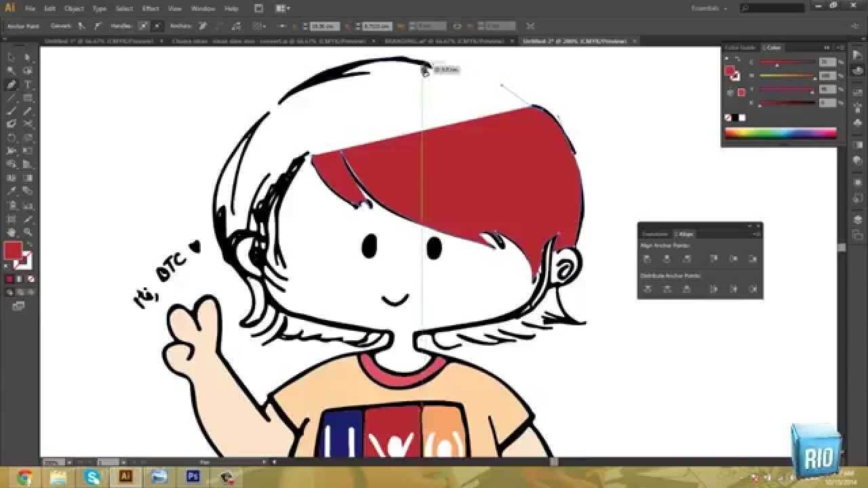The image size is (868, 488).
Task: Open the Essentials workspace dropdown
Action: click(x=709, y=8)
